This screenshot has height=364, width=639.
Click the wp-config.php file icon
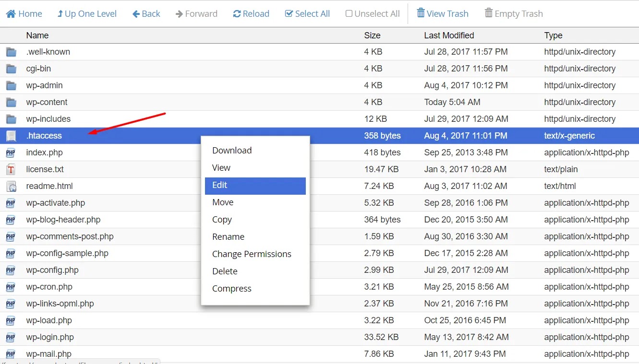11,270
